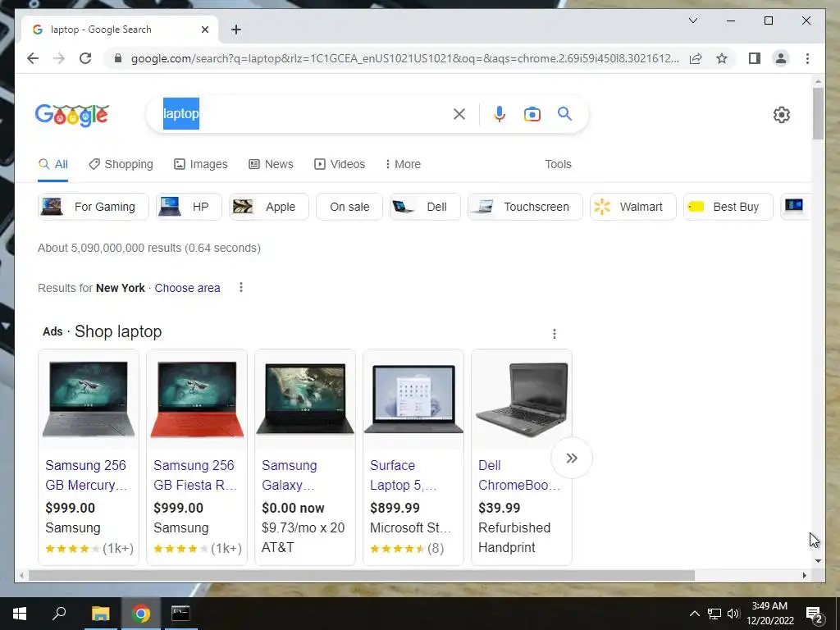Open Chrome three-dot menu
Viewport: 840px width, 630px height.
(x=807, y=58)
